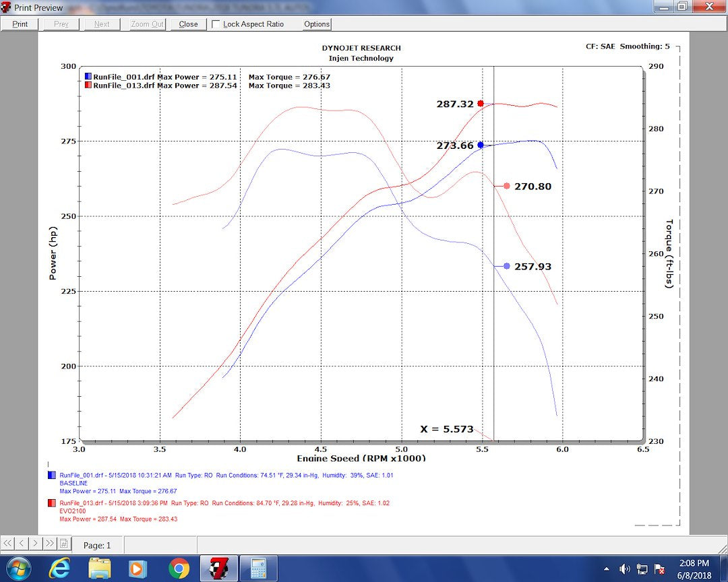Click the Injen Technology subtitle
Viewport: 728px width, 582px height.
pyautogui.click(x=361, y=58)
